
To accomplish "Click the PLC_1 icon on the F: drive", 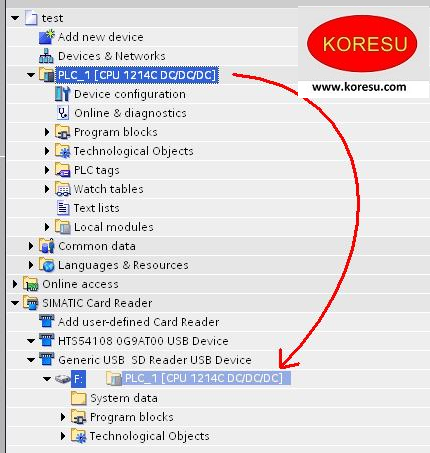I will pyautogui.click(x=114, y=379).
